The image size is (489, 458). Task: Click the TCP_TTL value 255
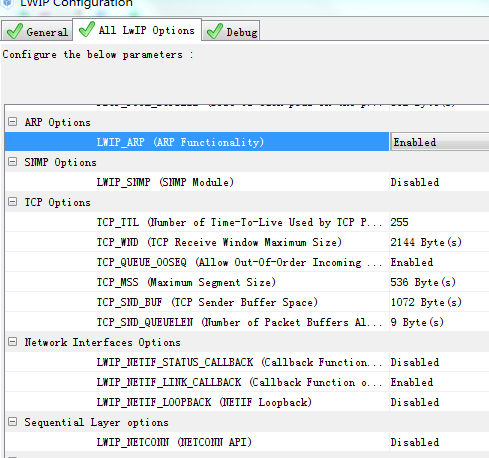(x=399, y=222)
